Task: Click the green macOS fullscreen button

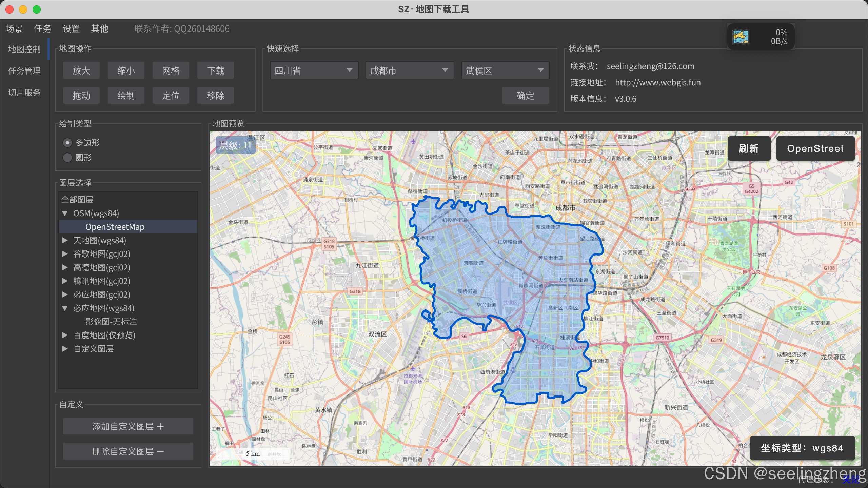Action: (37, 9)
